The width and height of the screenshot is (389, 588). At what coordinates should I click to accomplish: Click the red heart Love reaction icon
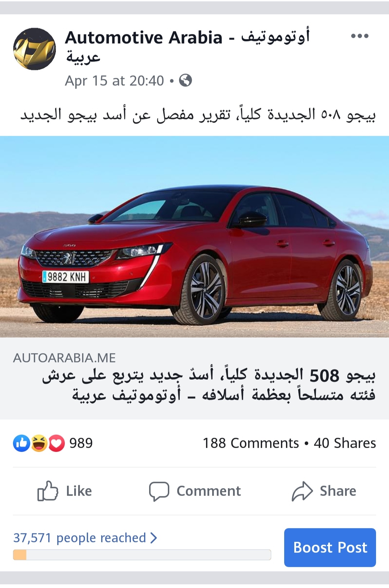point(56,443)
